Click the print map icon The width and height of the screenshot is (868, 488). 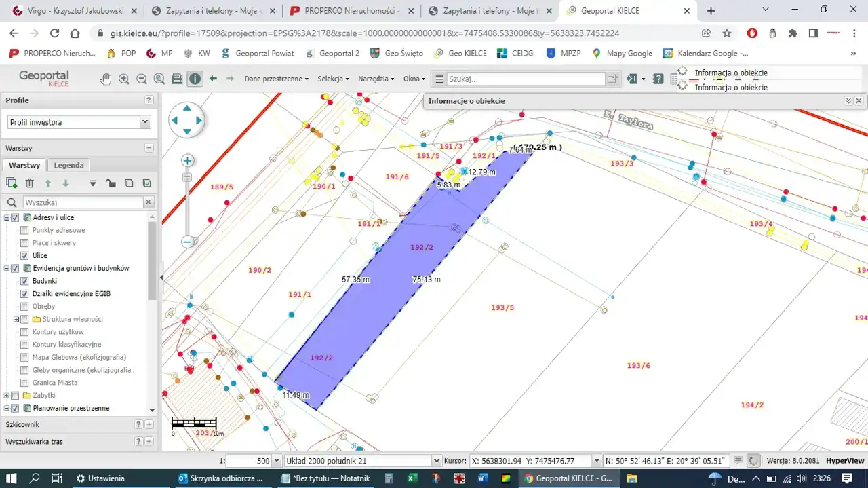click(177, 79)
